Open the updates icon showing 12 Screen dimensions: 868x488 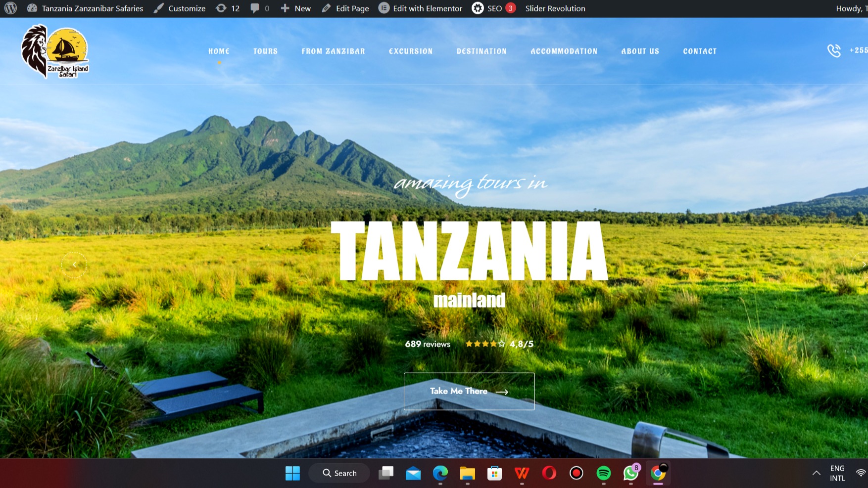(x=228, y=8)
